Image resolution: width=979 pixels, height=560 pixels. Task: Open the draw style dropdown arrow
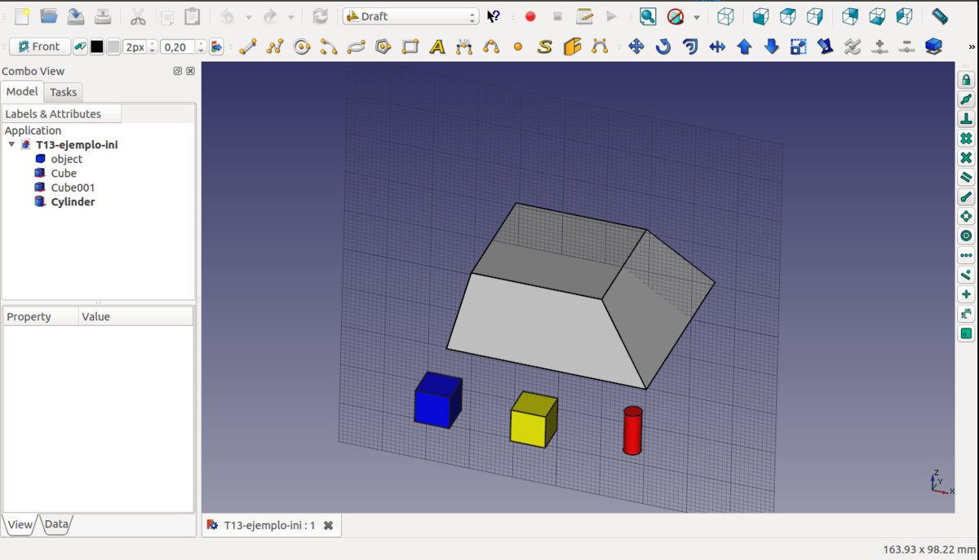696,17
